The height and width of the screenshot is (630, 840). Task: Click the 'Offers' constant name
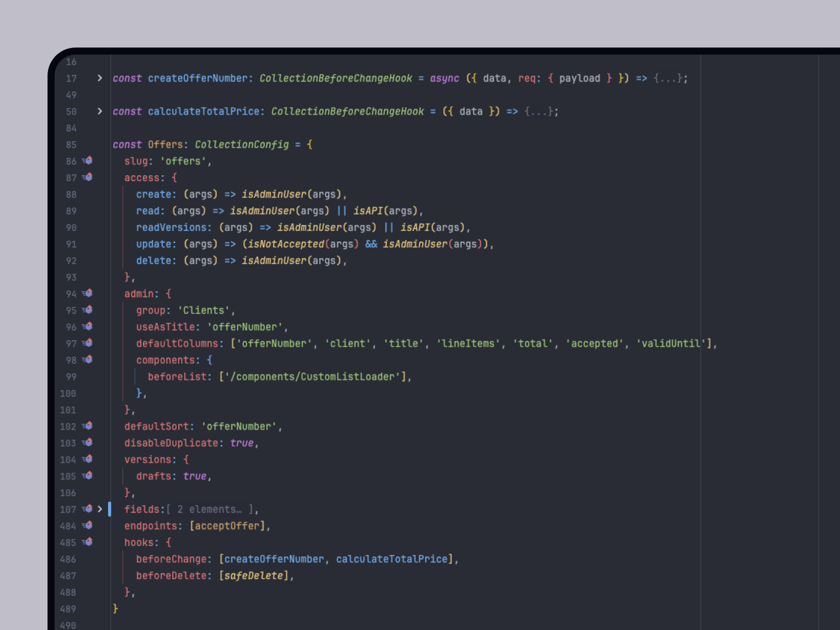pos(165,145)
